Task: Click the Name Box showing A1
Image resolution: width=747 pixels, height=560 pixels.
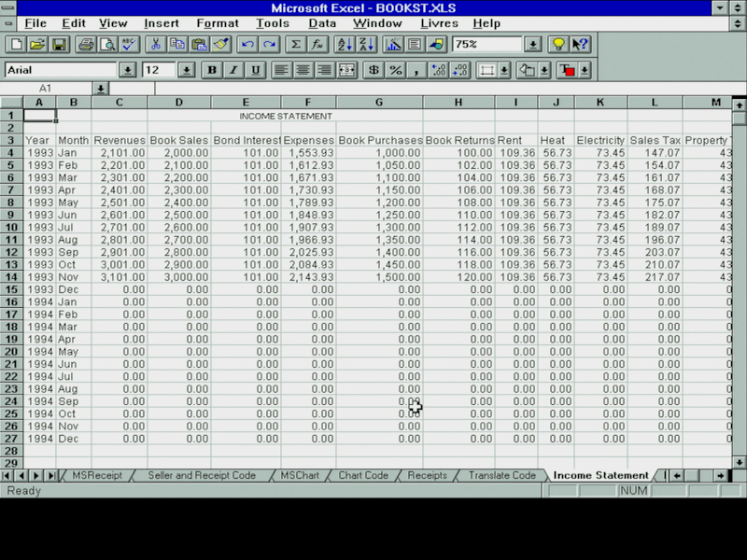Action: (47, 88)
